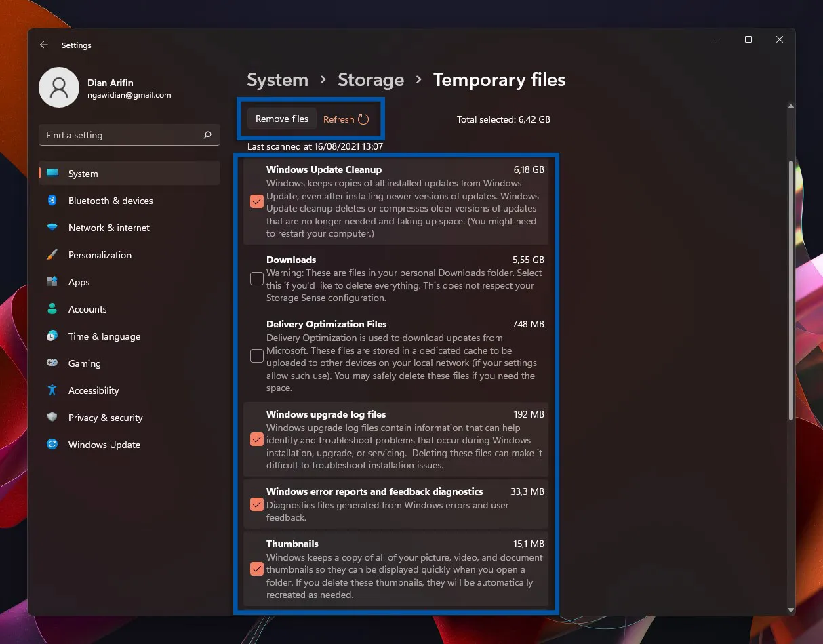
Task: Uncheck Windows upgrade log files
Action: click(x=257, y=439)
